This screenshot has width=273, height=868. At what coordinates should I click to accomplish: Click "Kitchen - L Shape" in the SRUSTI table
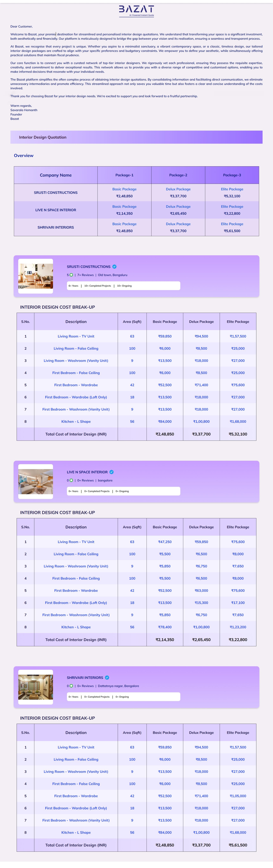76,421
